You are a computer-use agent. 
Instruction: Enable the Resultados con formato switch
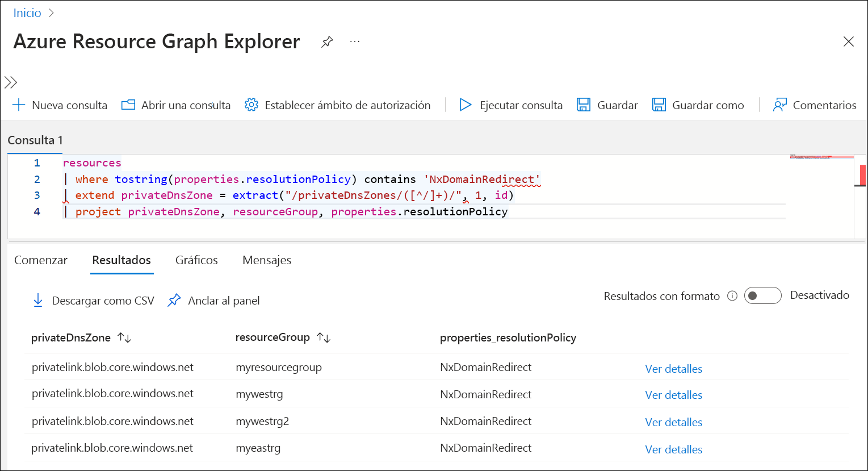pyautogui.click(x=763, y=296)
